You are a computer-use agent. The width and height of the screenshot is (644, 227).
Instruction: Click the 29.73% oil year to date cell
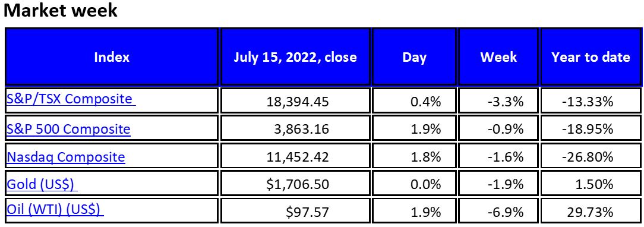pyautogui.click(x=591, y=211)
